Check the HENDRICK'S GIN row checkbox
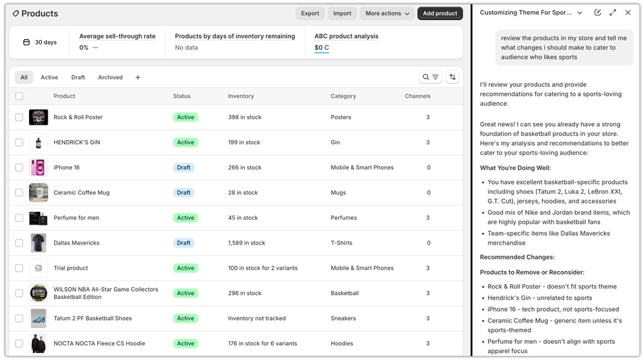Image resolution: width=644 pixels, height=360 pixels. point(19,142)
